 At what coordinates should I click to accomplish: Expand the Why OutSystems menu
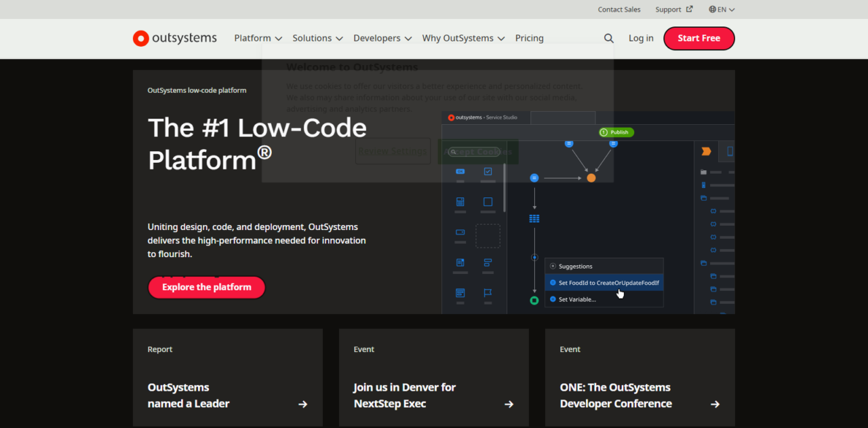coord(463,39)
